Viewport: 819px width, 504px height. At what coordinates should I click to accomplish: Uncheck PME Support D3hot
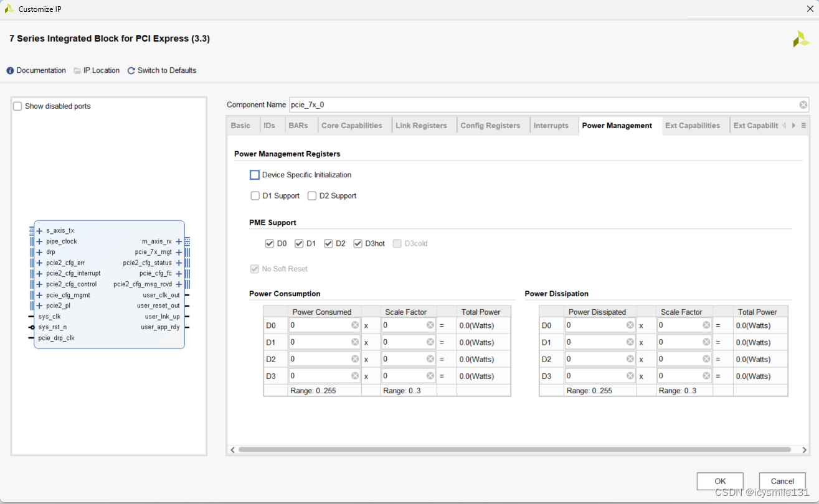(x=357, y=244)
